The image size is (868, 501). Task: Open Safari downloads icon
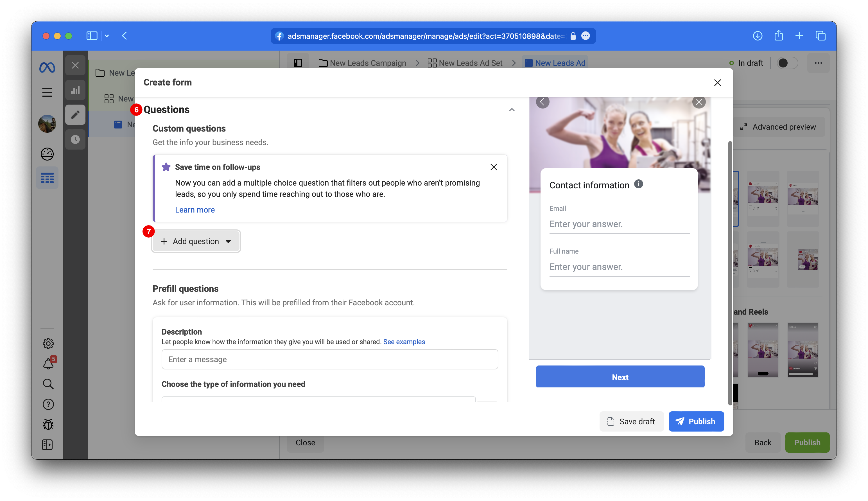point(757,36)
